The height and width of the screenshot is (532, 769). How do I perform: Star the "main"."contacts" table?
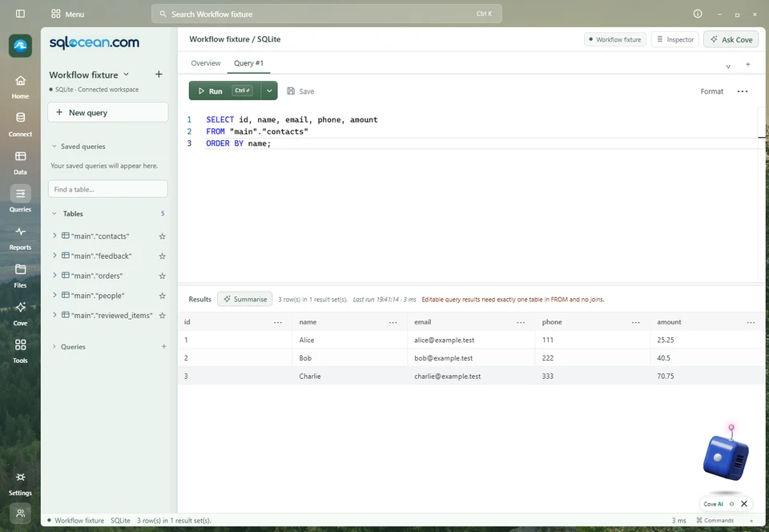point(163,236)
